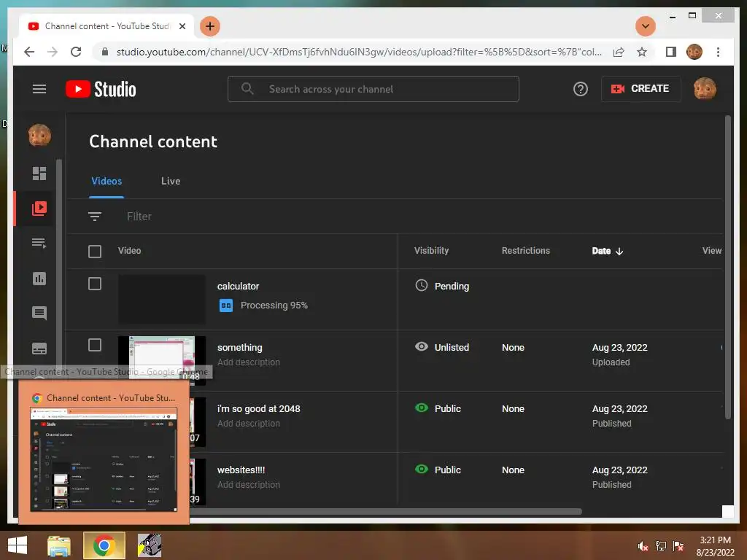Go to Dashboard in the sidebar

39,174
